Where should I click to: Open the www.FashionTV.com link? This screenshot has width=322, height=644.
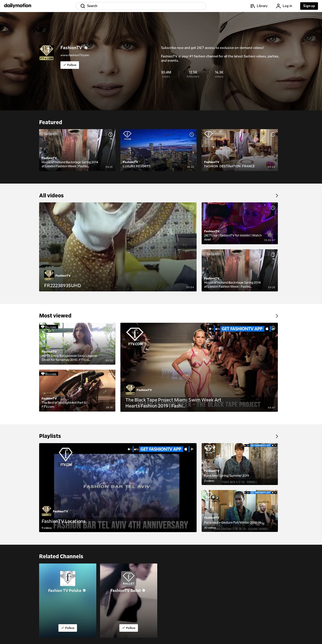[74, 55]
